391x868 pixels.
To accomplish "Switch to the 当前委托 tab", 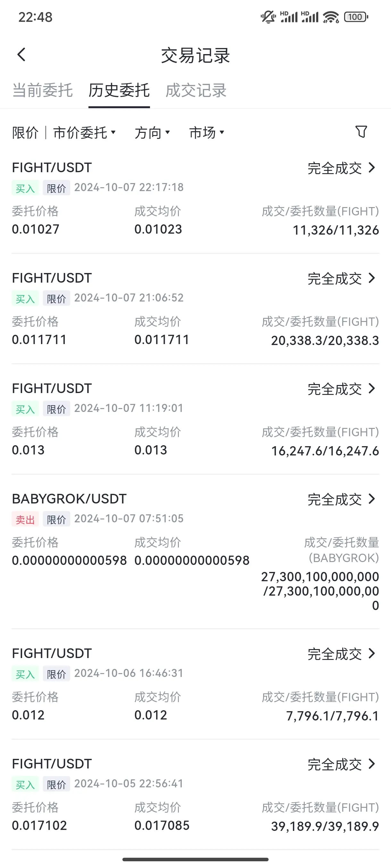I will click(43, 90).
